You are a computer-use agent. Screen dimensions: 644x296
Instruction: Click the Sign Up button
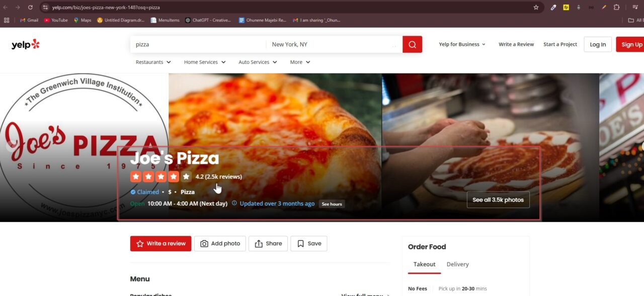(x=631, y=44)
